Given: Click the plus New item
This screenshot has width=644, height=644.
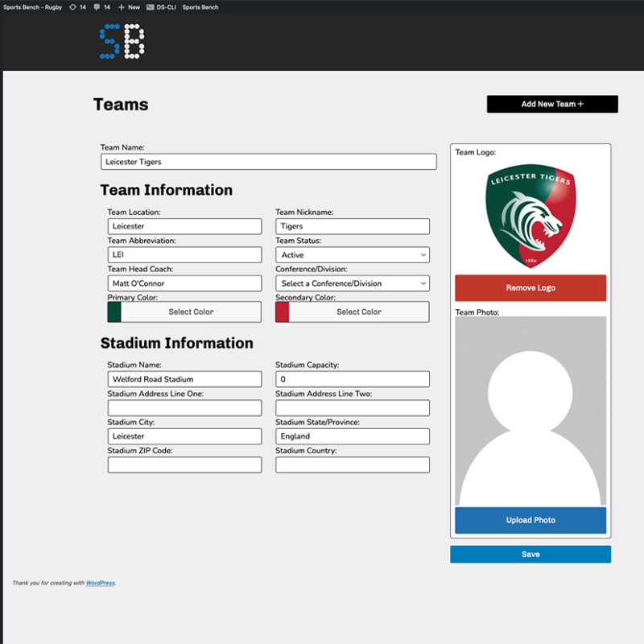Looking at the screenshot, I should coord(129,7).
